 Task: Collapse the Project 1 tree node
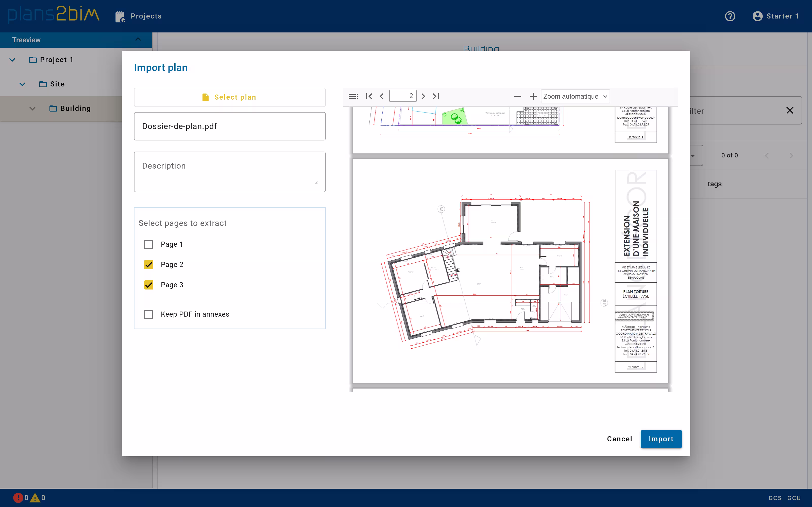(x=12, y=60)
